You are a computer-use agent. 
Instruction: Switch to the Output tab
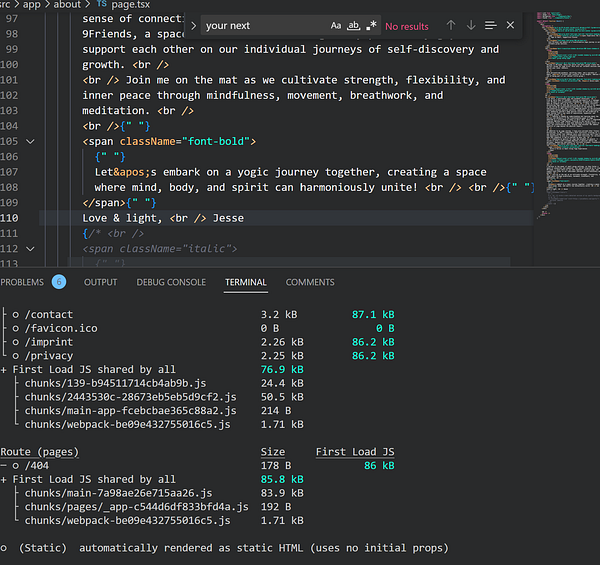[x=100, y=282]
